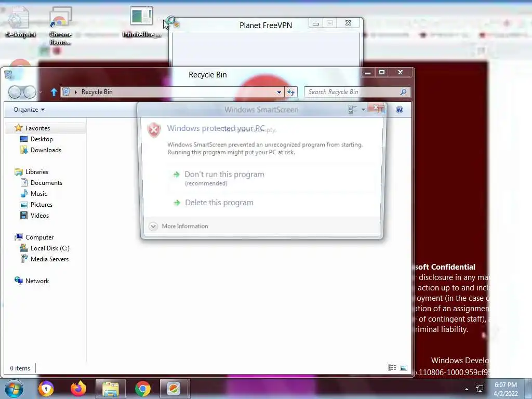Screen dimensions: 532x399
Task: Open the Windows Start menu
Action: [x=14, y=389]
